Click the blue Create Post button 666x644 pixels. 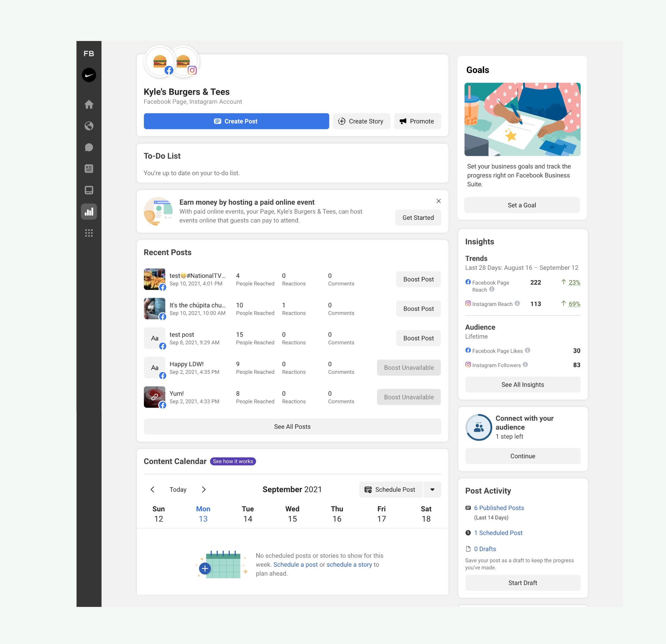[236, 121]
